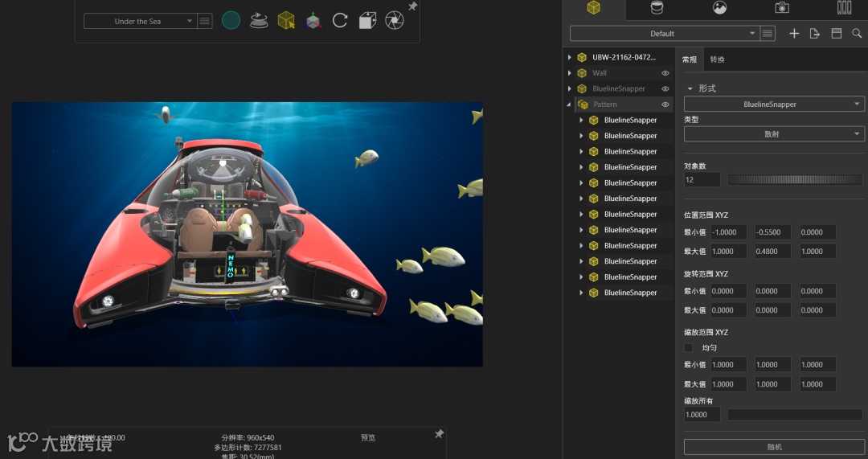Click rotation range maximum Z field
868x459 pixels.
coord(817,310)
